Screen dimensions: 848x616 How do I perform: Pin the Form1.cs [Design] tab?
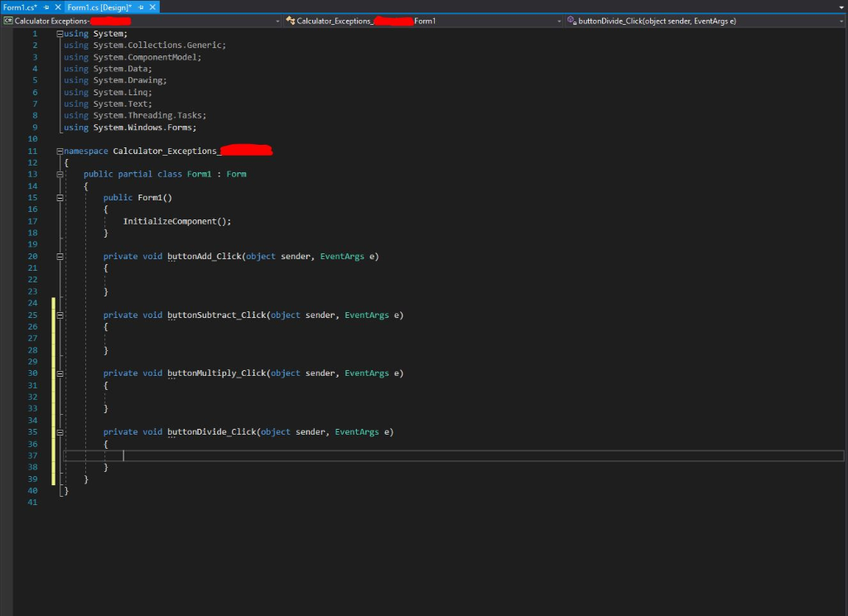(141, 7)
